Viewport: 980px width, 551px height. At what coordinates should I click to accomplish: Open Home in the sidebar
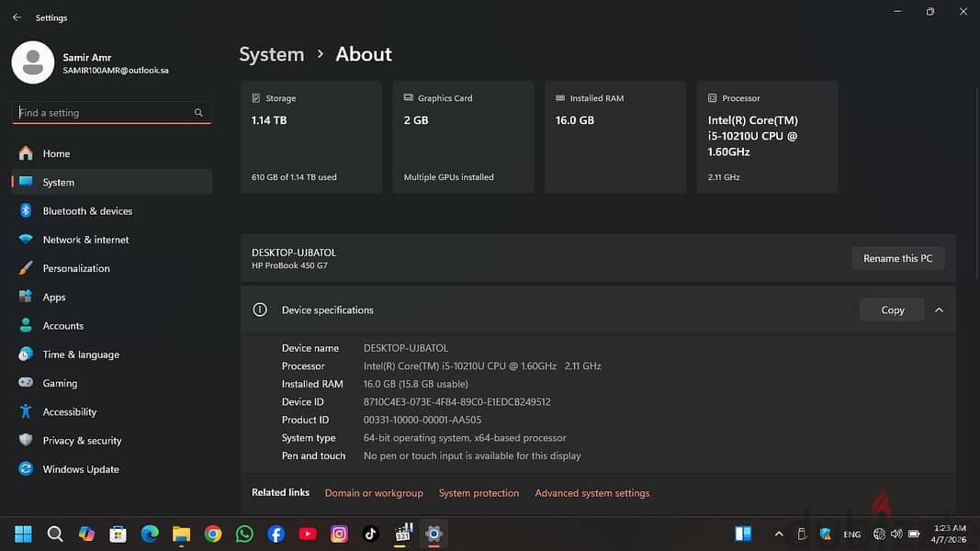tap(111, 153)
